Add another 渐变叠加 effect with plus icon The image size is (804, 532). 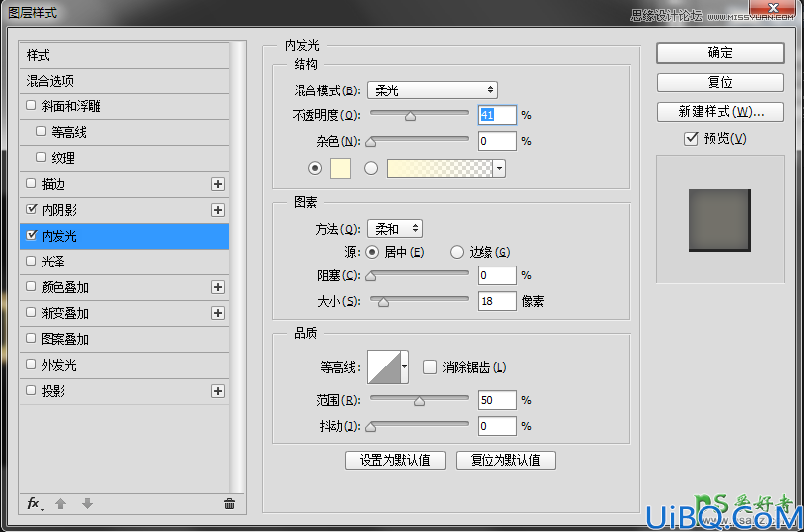pos(217,313)
